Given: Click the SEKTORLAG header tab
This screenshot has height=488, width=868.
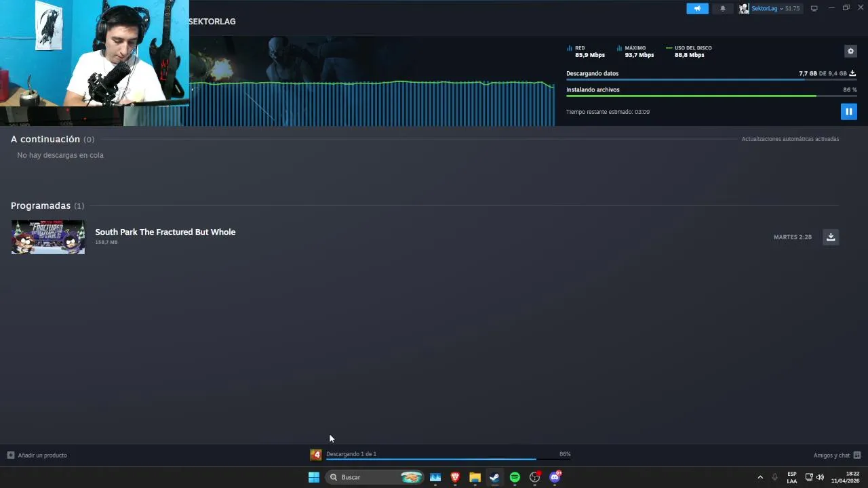Looking at the screenshot, I should [x=212, y=22].
